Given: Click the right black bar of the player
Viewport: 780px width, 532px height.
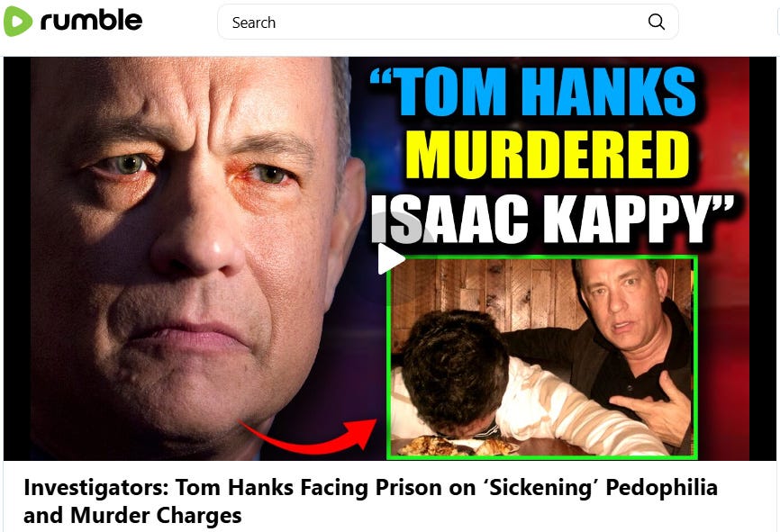Looking at the screenshot, I should pos(763,258).
